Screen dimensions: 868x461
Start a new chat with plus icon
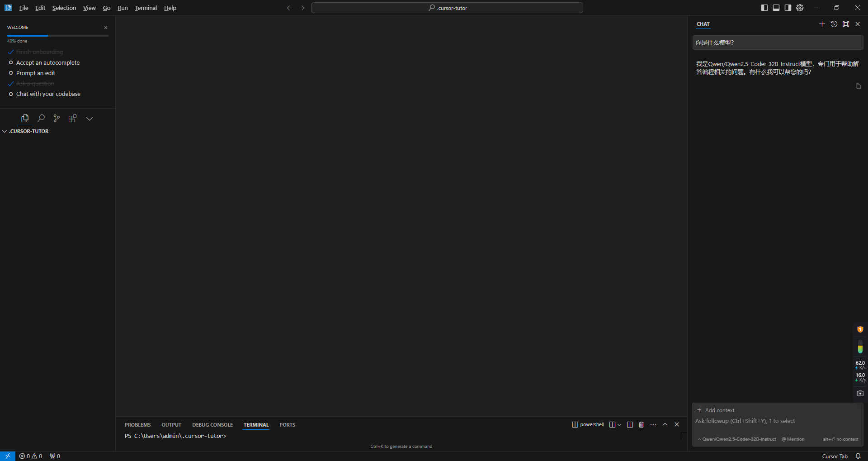coord(822,24)
